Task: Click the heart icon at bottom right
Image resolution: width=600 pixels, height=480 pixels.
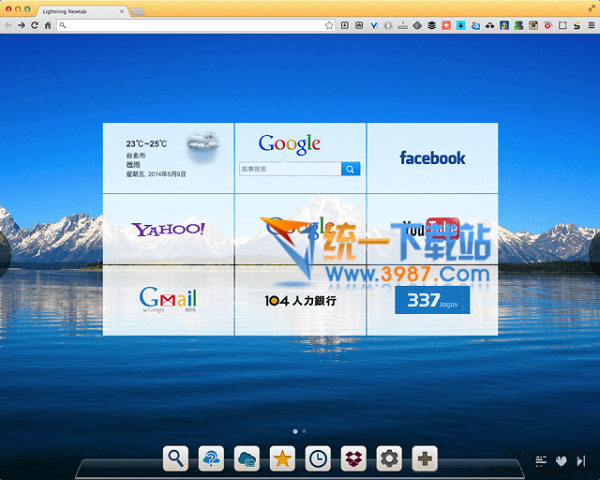Action: click(x=562, y=461)
